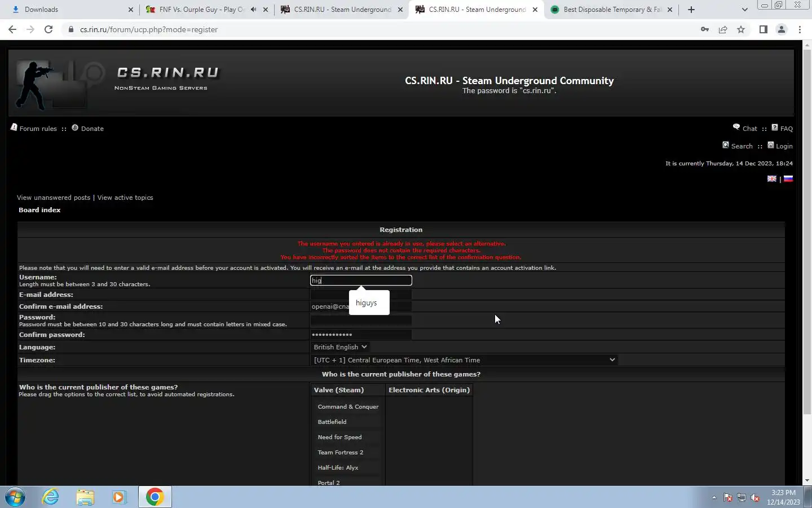Viewport: 812px width, 508px height.
Task: Show hidden tray icons arrow
Action: [x=714, y=498]
